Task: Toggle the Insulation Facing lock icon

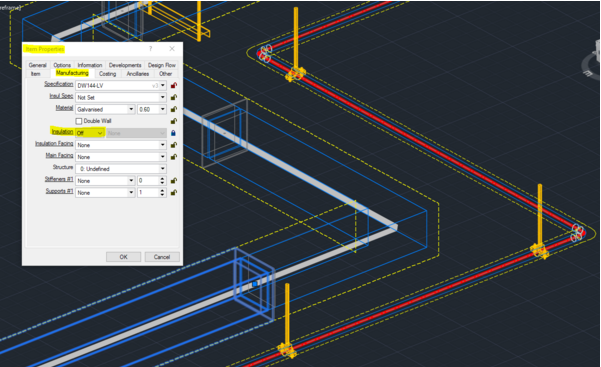Action: pyautogui.click(x=174, y=145)
